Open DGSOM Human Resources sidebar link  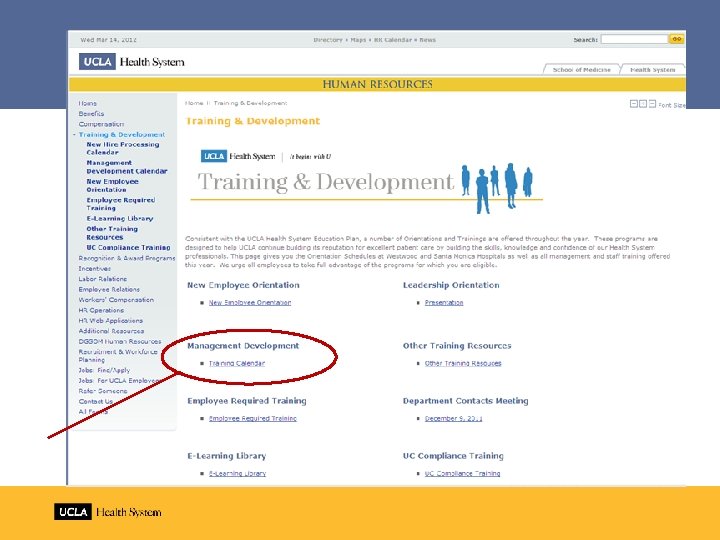point(119,342)
